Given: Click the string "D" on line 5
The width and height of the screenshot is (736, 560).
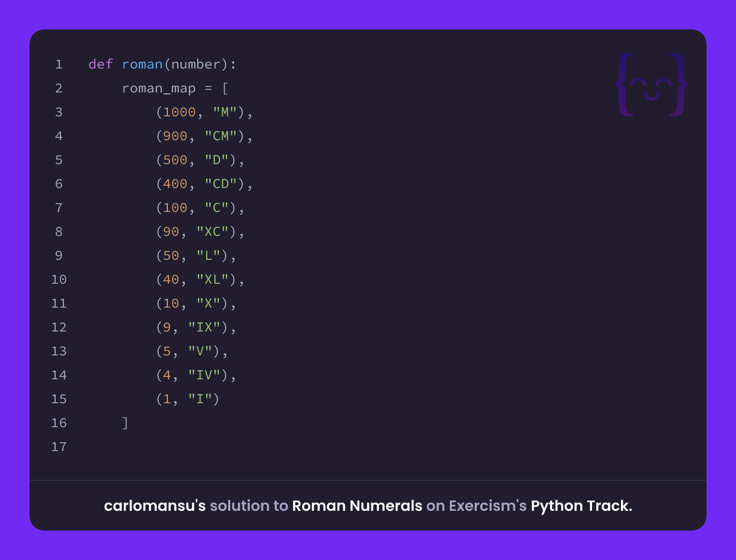Looking at the screenshot, I should coord(217,160).
